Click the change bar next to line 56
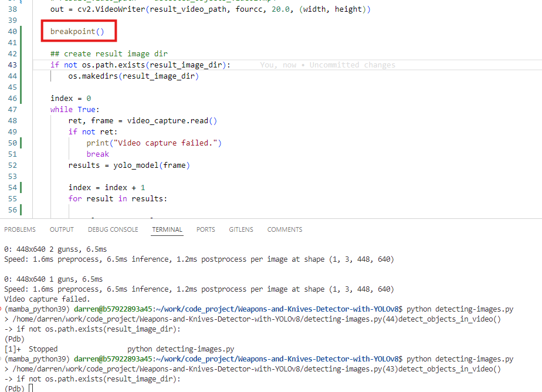 coord(22,209)
